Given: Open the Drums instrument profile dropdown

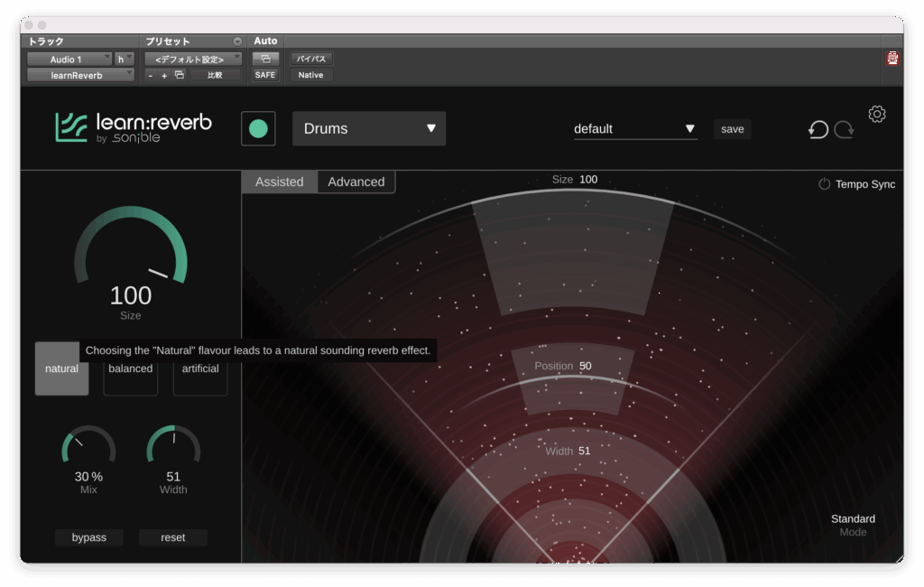Looking at the screenshot, I should tap(369, 128).
